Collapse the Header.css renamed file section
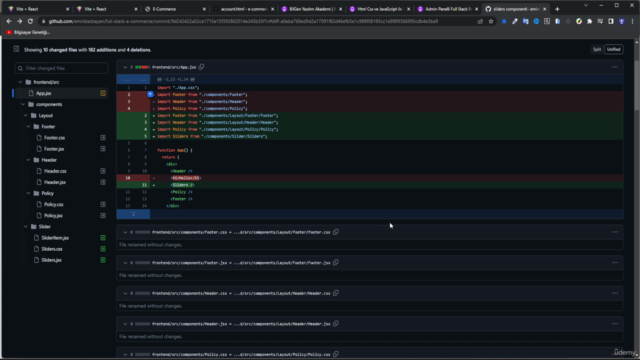The width and height of the screenshot is (640, 360). [125, 293]
